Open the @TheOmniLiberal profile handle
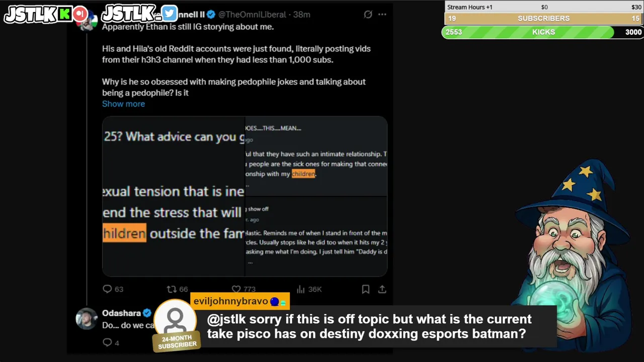The image size is (644, 362). [x=252, y=15]
